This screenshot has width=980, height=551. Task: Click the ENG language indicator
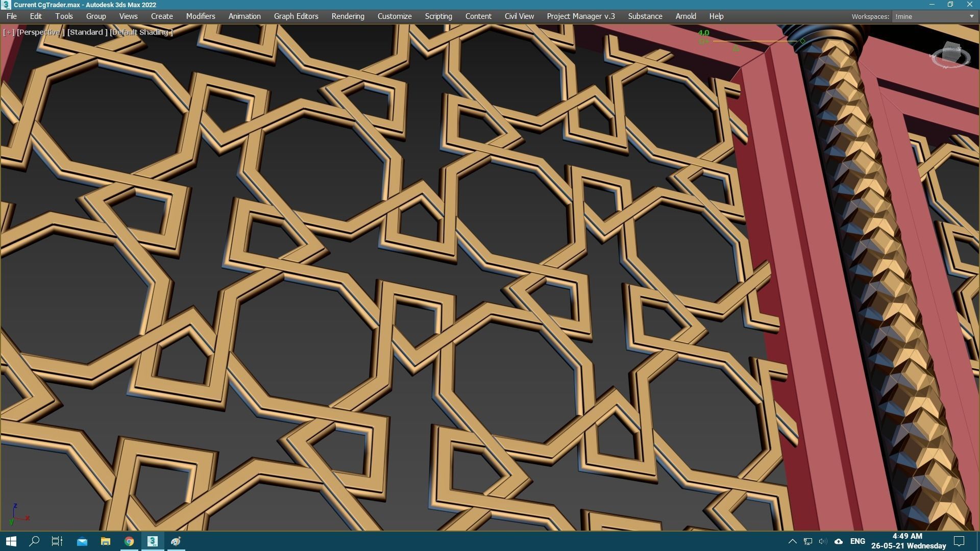(857, 541)
